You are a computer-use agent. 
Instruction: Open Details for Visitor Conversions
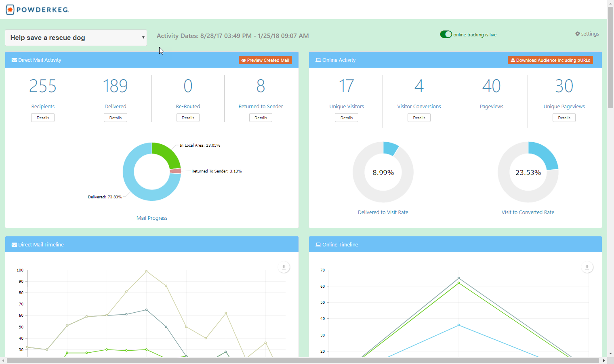pos(419,118)
